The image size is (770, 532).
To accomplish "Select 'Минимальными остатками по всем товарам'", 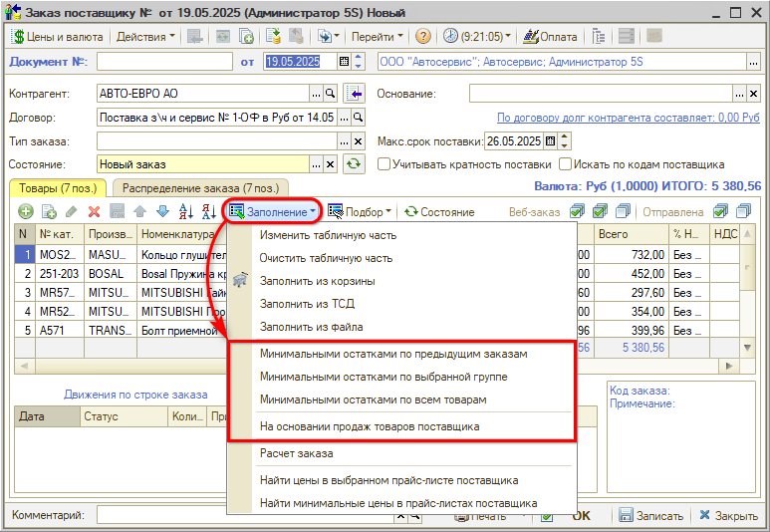I will [x=373, y=399].
